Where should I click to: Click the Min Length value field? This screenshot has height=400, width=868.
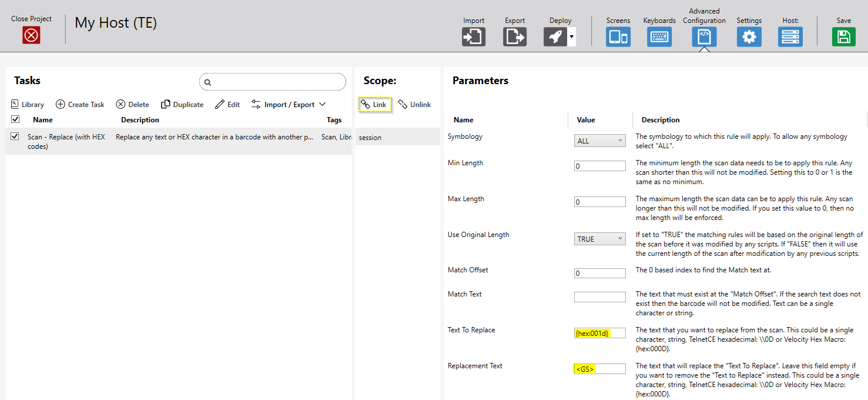600,166
